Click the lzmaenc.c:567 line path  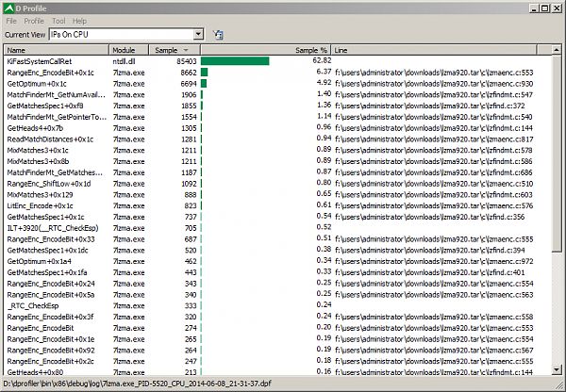(x=434, y=351)
